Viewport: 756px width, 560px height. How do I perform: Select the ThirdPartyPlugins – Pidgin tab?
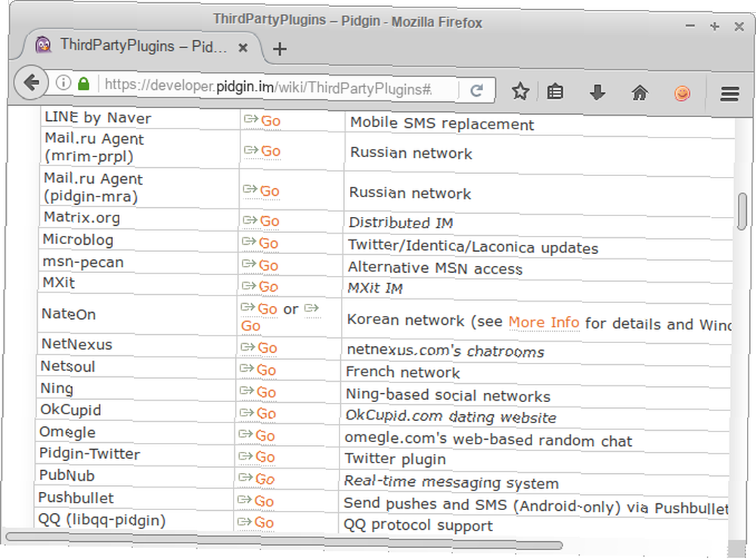pyautogui.click(x=142, y=46)
